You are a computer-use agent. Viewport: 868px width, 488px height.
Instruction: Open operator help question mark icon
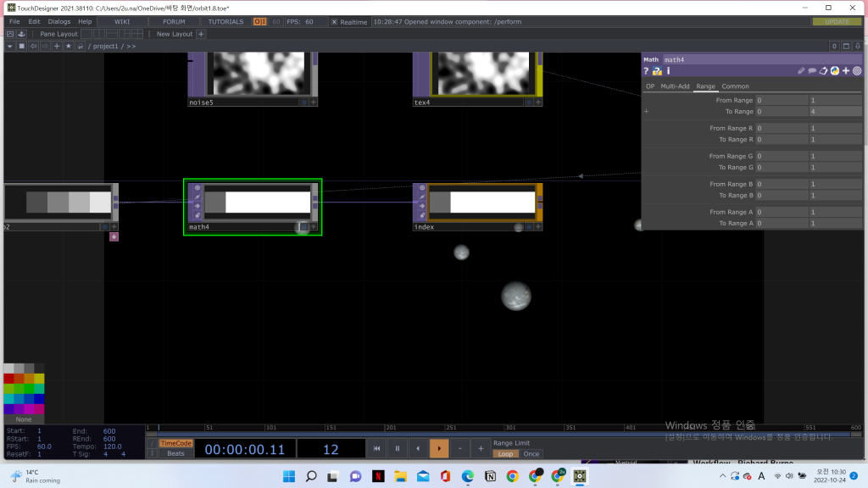coord(645,71)
